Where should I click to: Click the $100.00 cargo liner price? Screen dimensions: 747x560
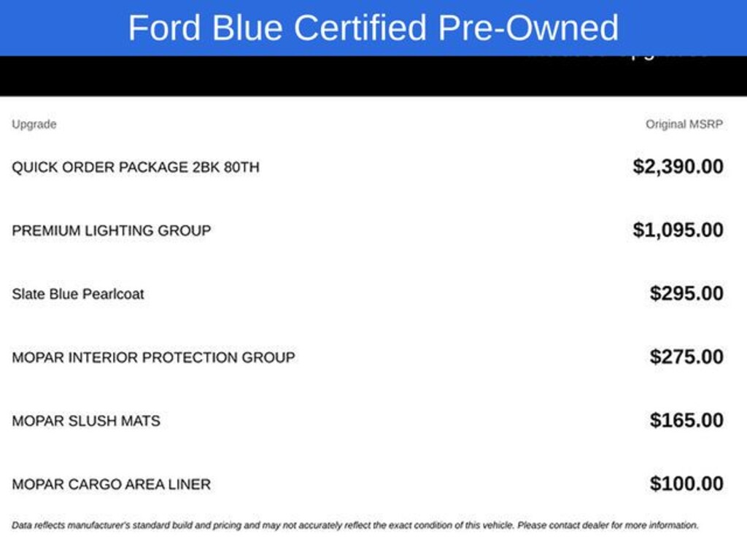[686, 484]
